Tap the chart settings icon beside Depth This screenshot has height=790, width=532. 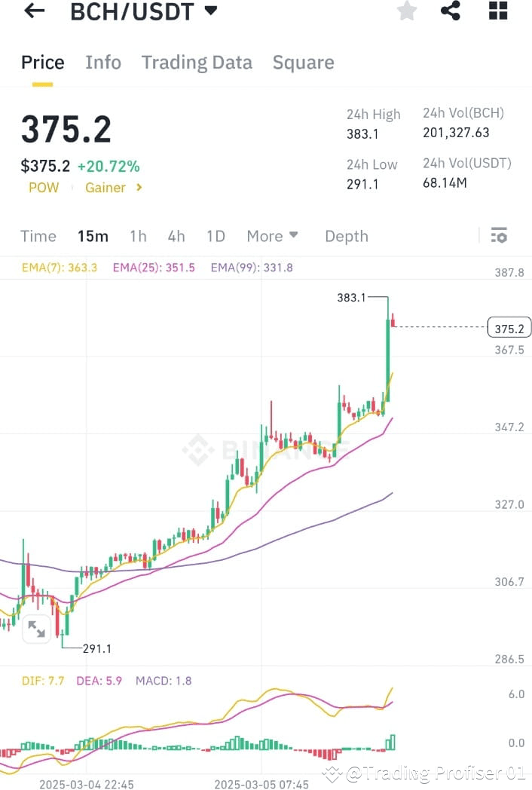[x=499, y=235]
